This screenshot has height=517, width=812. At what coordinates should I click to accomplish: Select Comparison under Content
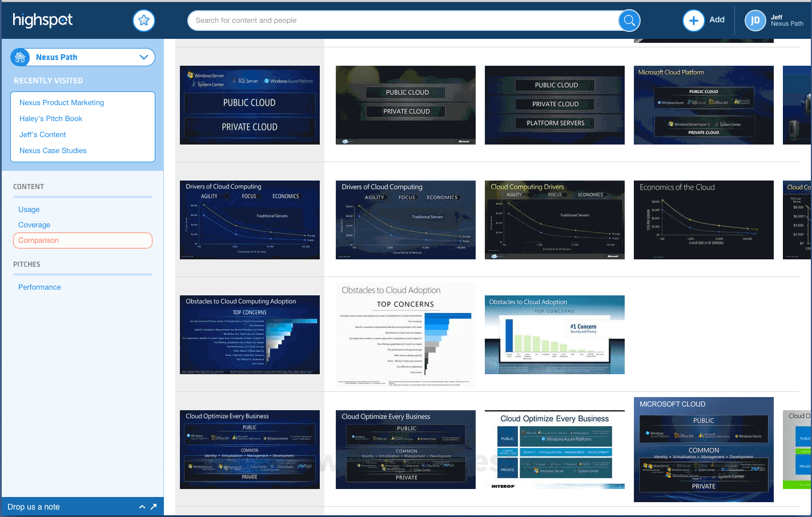point(38,240)
